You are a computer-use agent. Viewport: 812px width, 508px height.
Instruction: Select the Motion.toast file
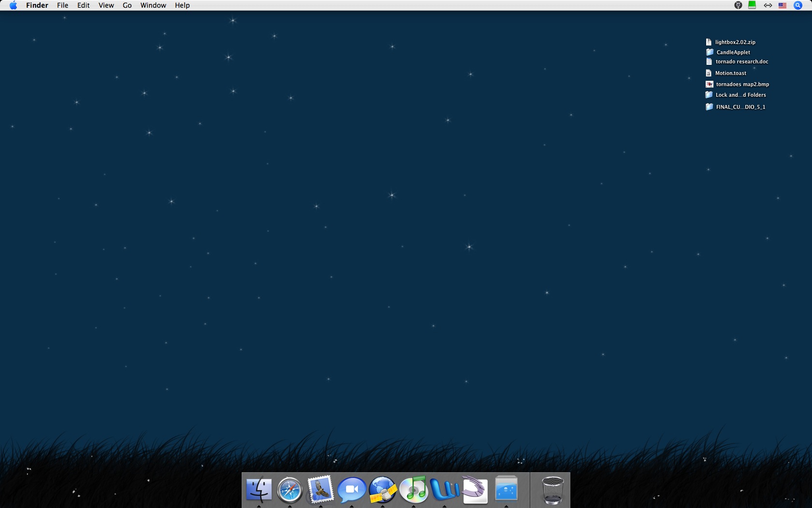pos(726,73)
